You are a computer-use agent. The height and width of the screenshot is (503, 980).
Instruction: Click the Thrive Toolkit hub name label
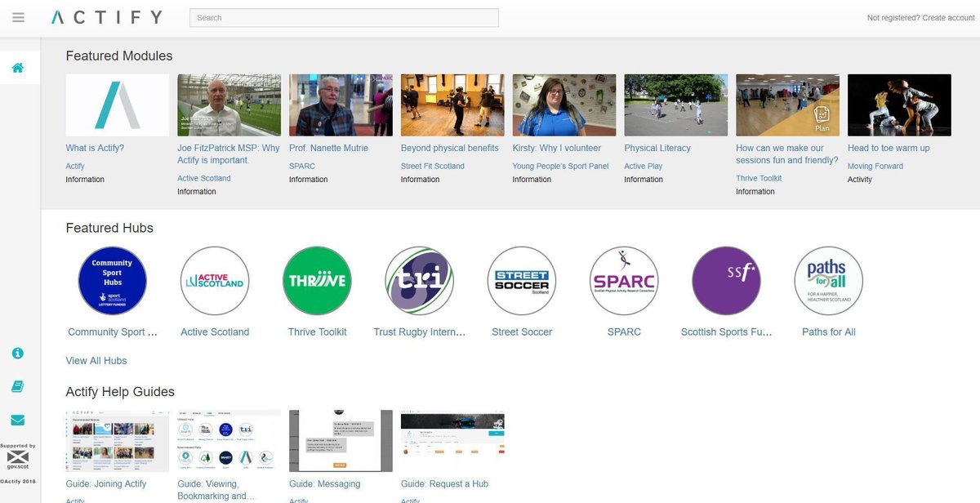[317, 332]
